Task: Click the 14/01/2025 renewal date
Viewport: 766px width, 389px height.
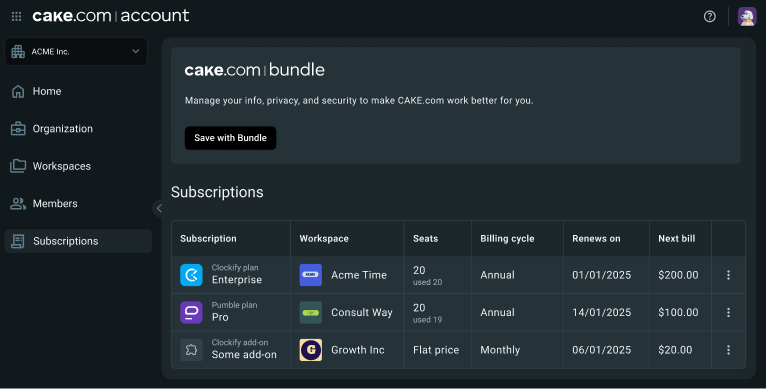Action: pos(601,312)
